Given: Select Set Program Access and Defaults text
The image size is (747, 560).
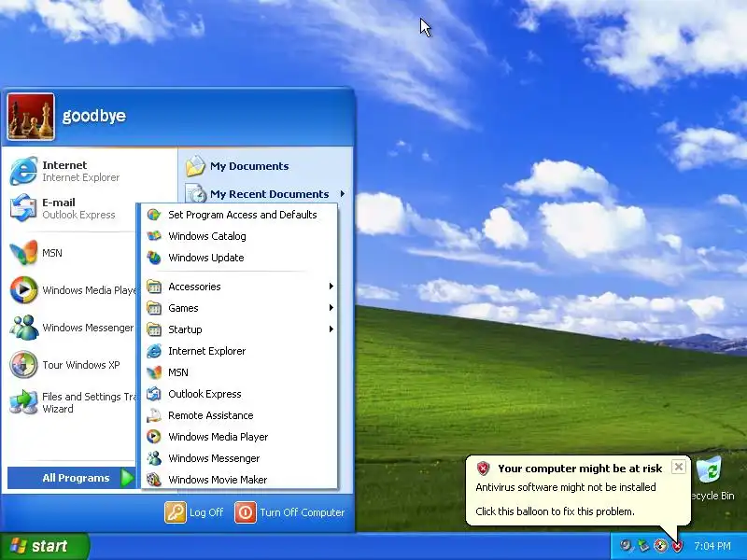Looking at the screenshot, I should click(x=243, y=215).
